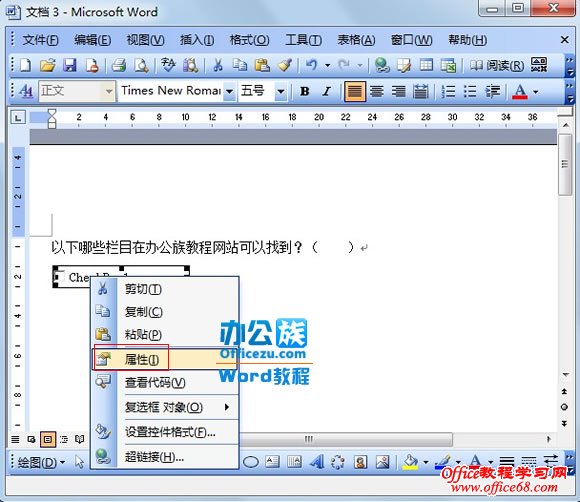The width and height of the screenshot is (580, 502).
Task: Cut selection with toolbar scissors icon
Action: 218,65
